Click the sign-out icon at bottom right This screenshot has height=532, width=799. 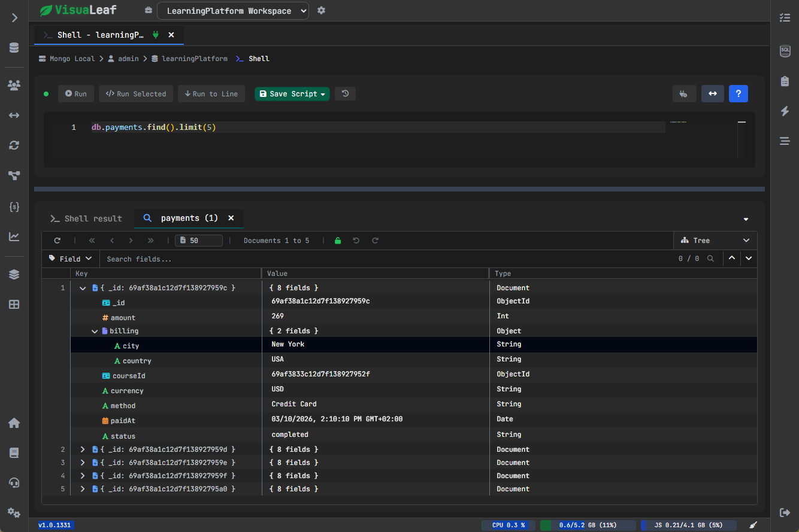(785, 512)
